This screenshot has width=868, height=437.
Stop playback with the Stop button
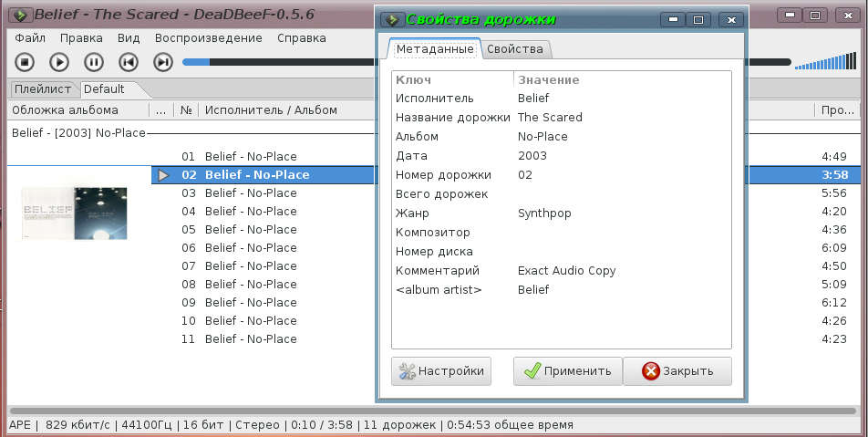point(25,62)
